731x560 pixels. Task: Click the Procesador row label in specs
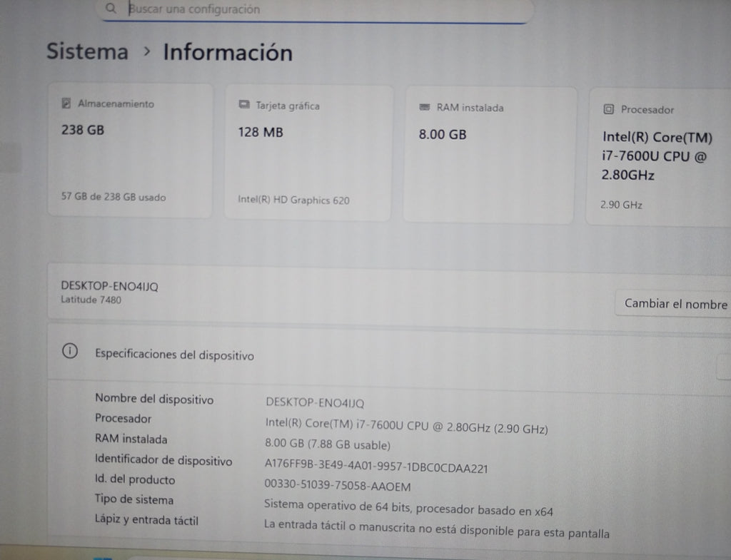[123, 418]
